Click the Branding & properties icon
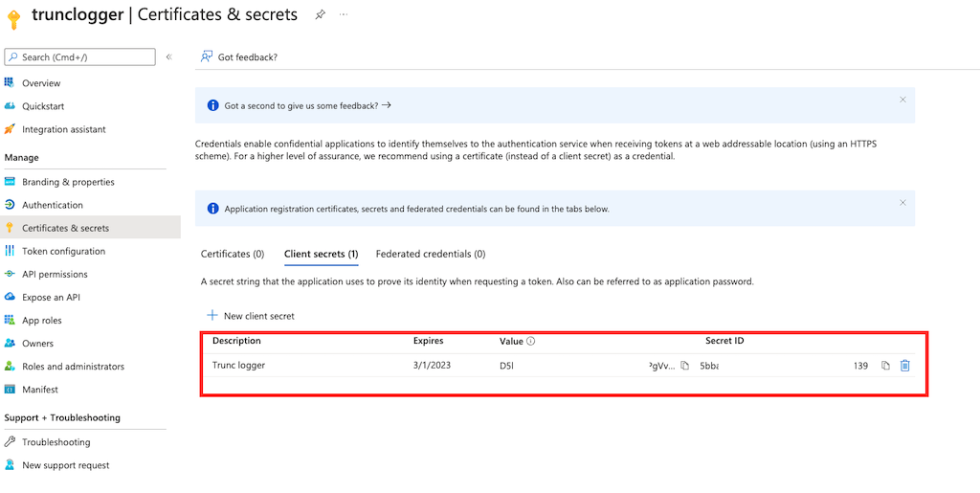The image size is (980, 493). point(10,181)
